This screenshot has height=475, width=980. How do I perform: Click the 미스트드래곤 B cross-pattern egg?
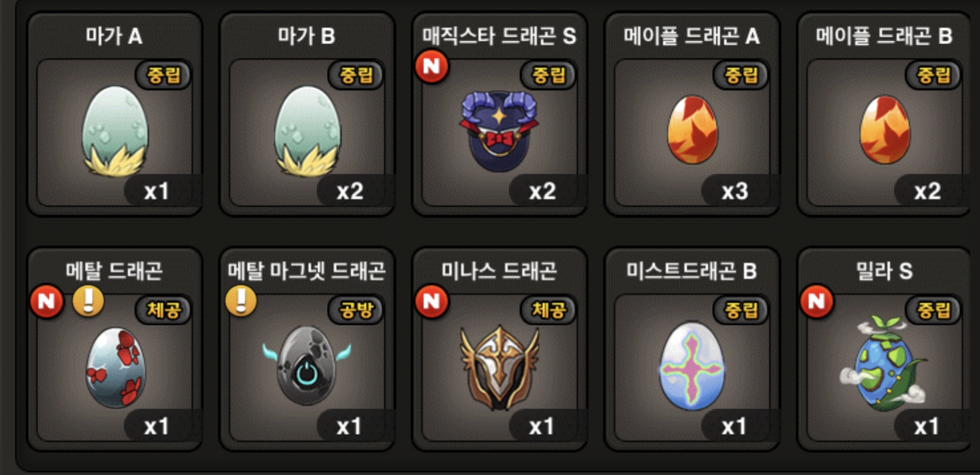[692, 366]
